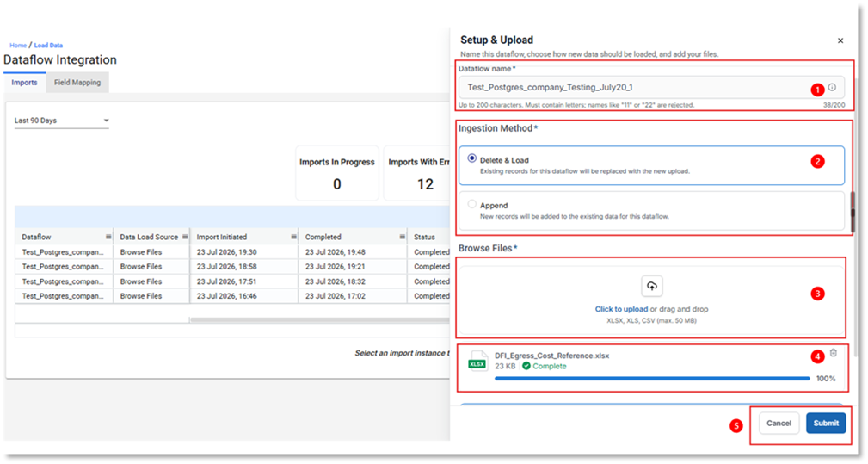Delete the uploaded DFI_Egress_Cost_Reference.xlsx file
Image resolution: width=868 pixels, height=464 pixels.
click(833, 353)
